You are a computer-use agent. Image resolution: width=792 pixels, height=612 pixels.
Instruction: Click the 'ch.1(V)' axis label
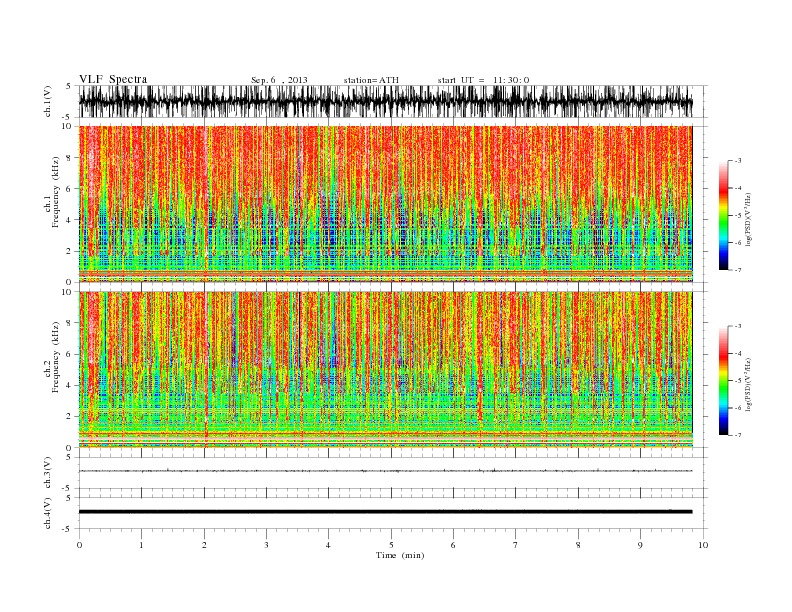point(48,101)
